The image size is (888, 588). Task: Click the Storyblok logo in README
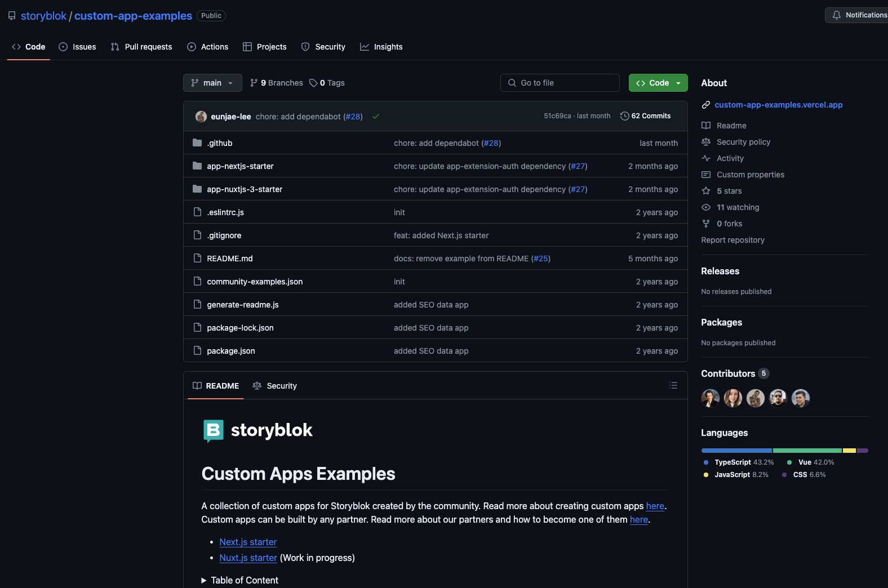pyautogui.click(x=257, y=431)
